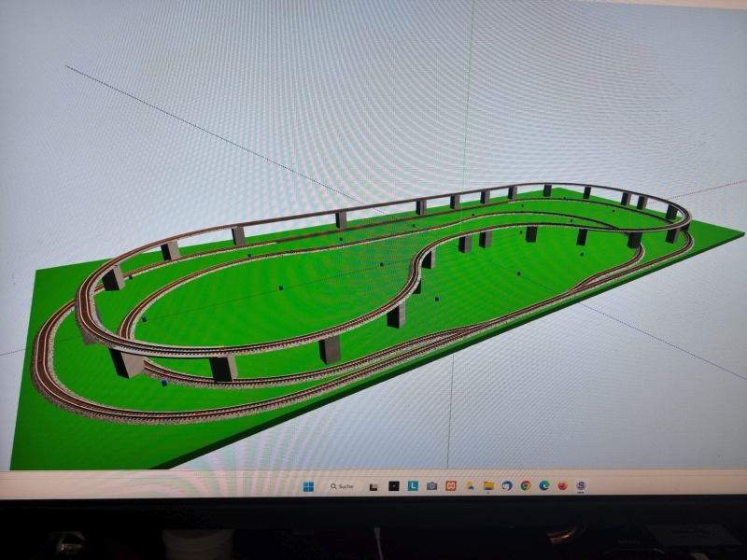Switch to the SketchUp S taskbar icon

(x=582, y=486)
